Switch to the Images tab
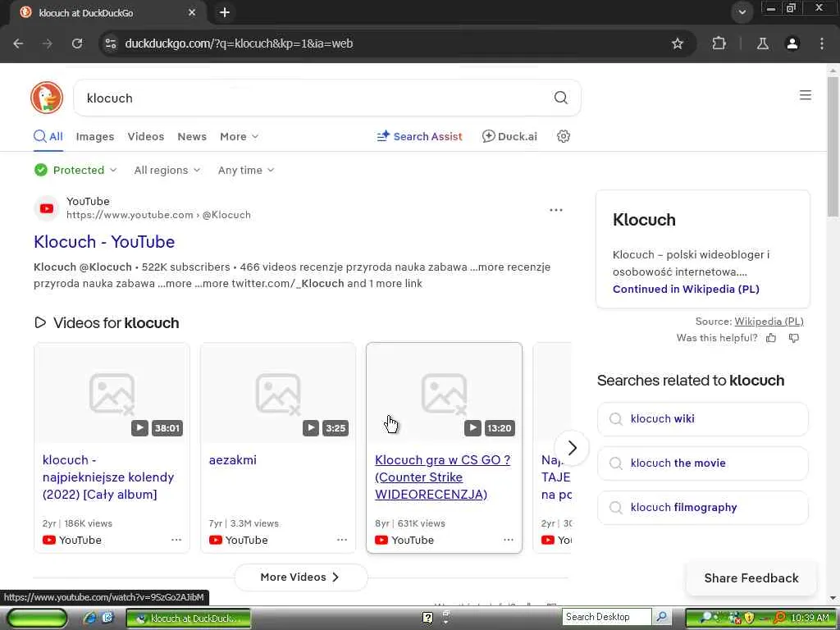840x630 pixels. coord(95,137)
